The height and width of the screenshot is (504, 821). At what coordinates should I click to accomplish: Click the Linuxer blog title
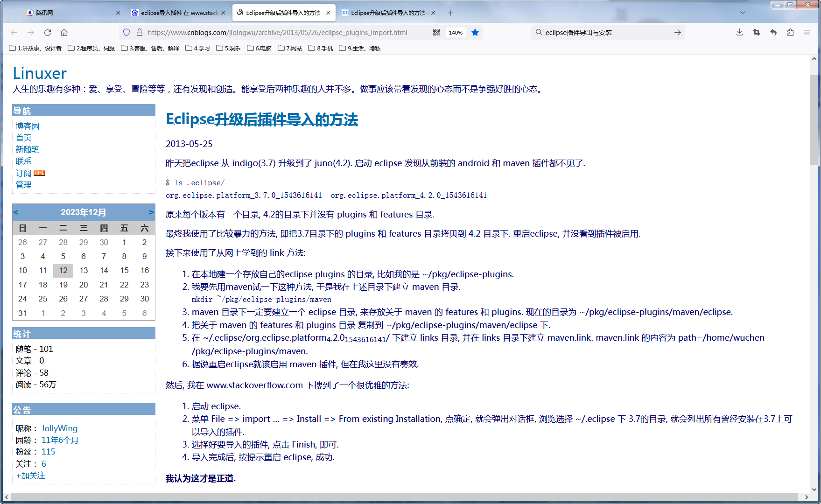tap(40, 73)
